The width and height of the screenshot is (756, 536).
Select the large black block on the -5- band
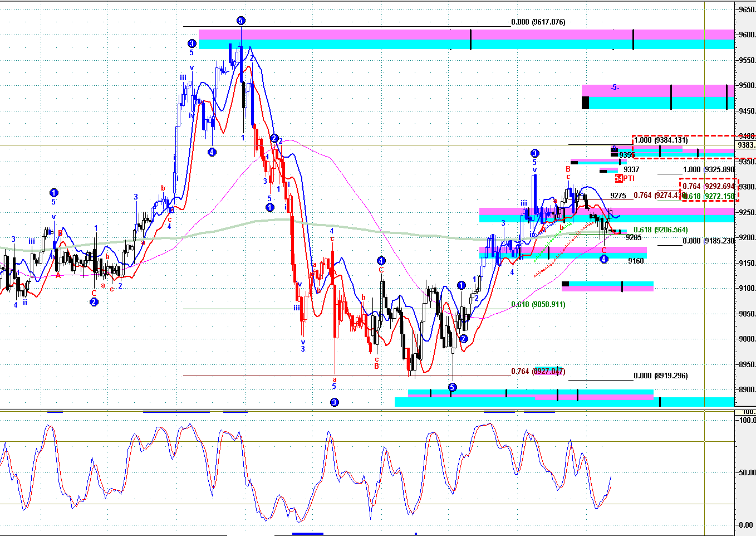pyautogui.click(x=585, y=103)
